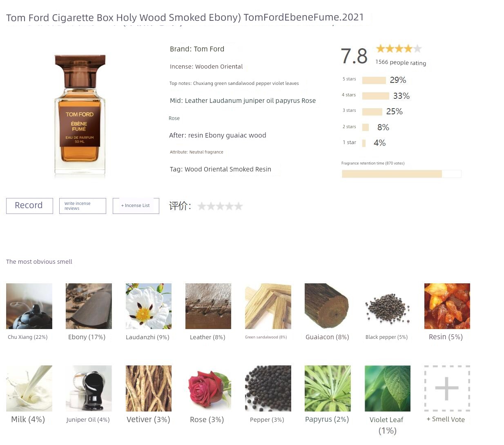Open Write incense reviews
This screenshot has width=504, height=445.
pos(83,206)
